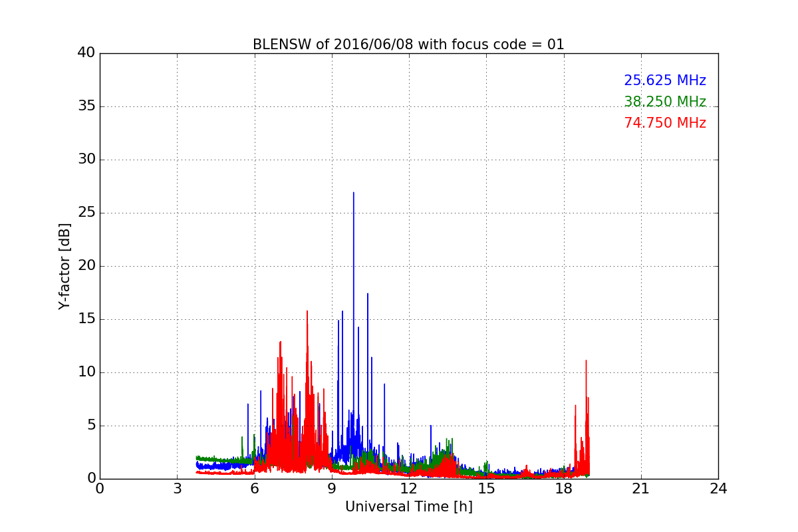
Task: Select the red '74.750 MHz' legend label
Action: pyautogui.click(x=665, y=123)
